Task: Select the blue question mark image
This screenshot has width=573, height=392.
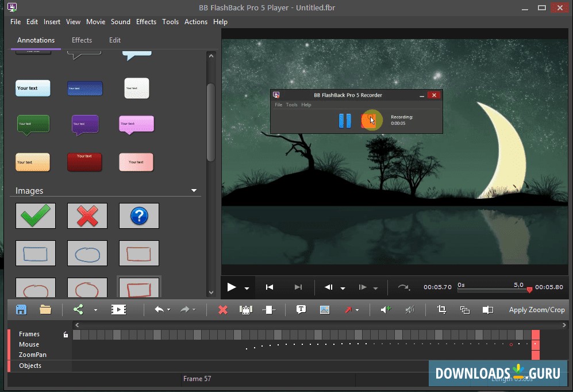Action: pos(139,216)
